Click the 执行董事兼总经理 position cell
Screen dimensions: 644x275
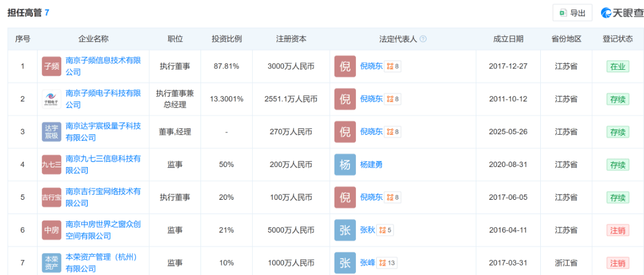coord(175,99)
